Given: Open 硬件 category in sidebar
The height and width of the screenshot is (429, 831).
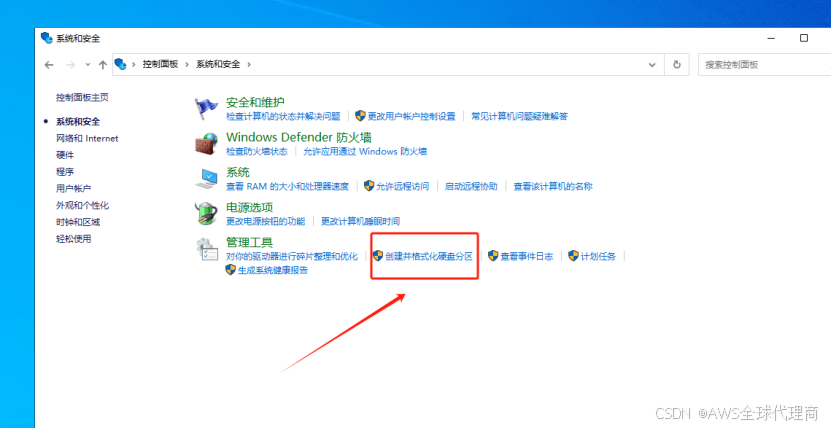Looking at the screenshot, I should point(65,155).
